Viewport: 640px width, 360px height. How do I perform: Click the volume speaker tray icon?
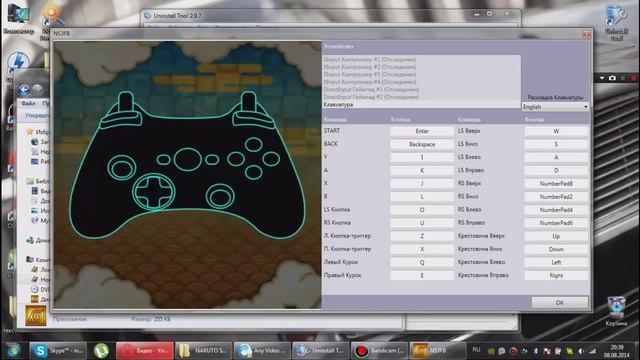tap(581, 351)
